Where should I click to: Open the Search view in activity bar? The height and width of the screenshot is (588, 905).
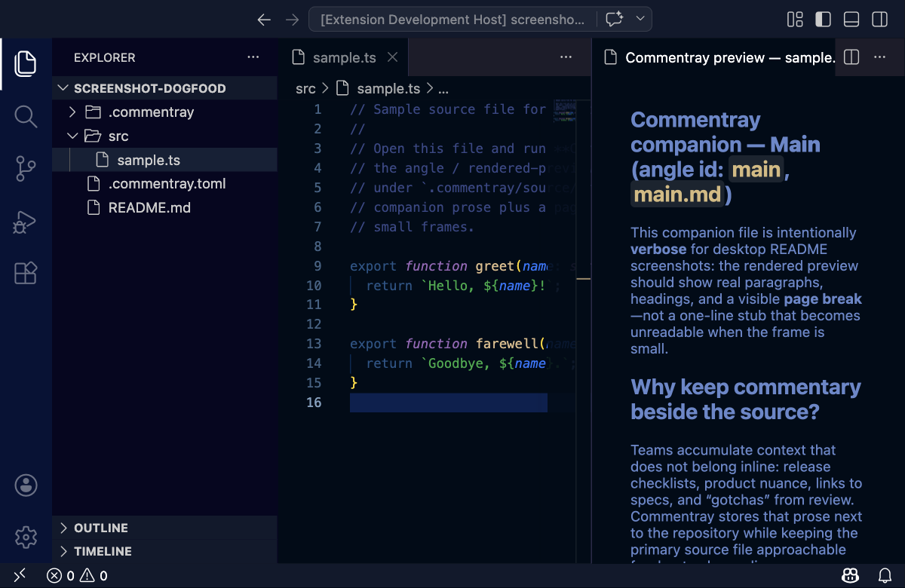[26, 116]
